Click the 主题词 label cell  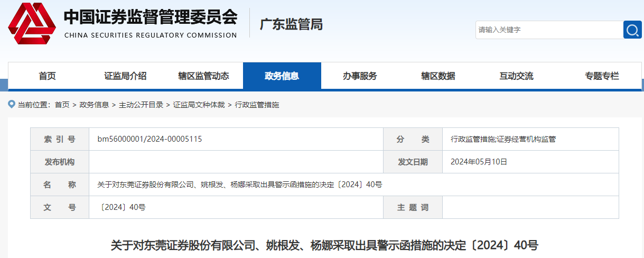tap(413, 207)
